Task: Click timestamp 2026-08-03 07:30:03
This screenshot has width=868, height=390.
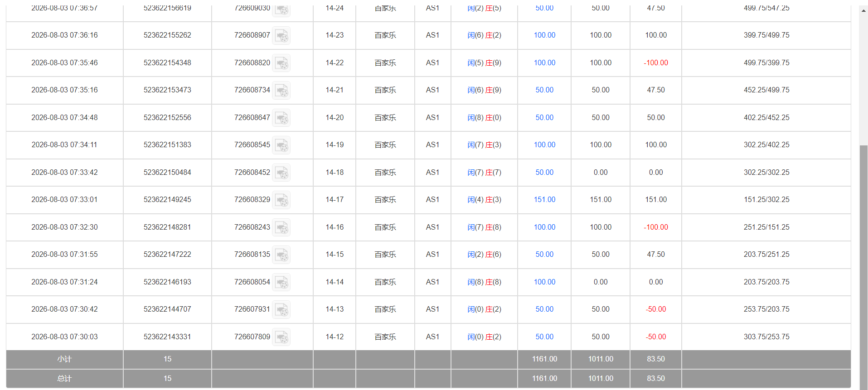Action: pos(64,337)
